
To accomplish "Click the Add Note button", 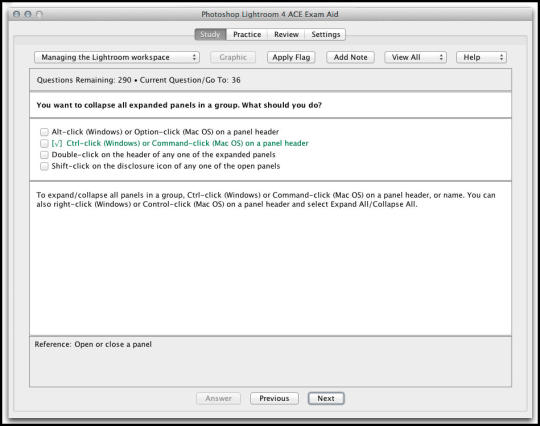I will (x=350, y=57).
